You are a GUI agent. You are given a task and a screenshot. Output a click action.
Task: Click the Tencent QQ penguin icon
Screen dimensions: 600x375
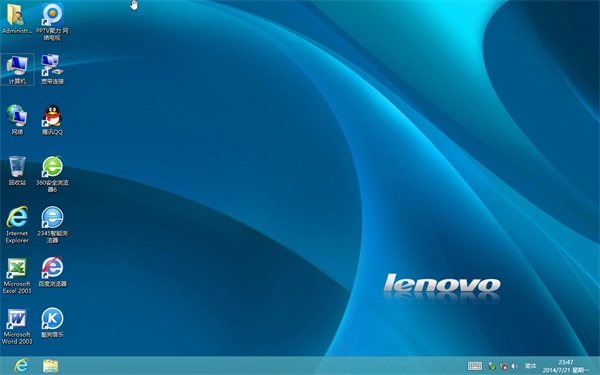(52, 120)
